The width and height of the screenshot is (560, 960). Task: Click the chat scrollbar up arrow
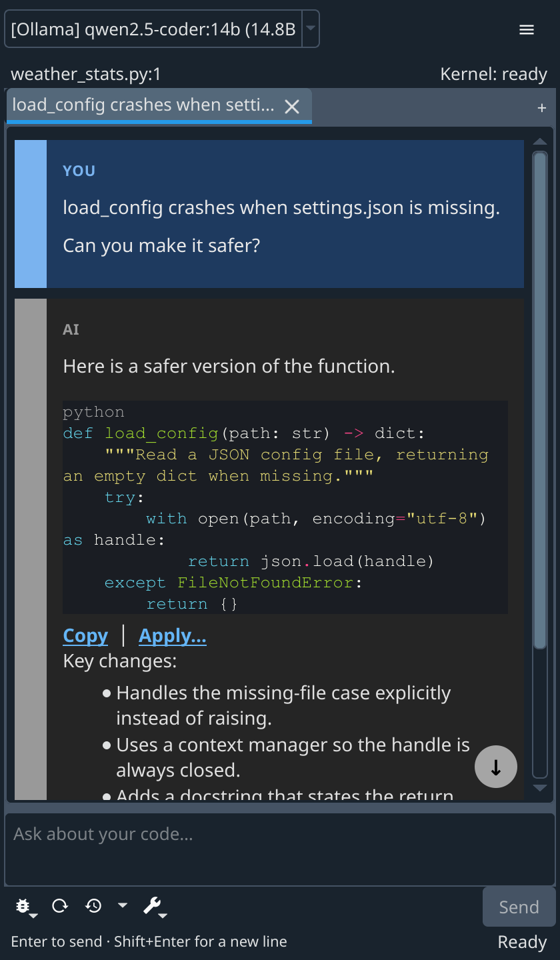point(540,142)
